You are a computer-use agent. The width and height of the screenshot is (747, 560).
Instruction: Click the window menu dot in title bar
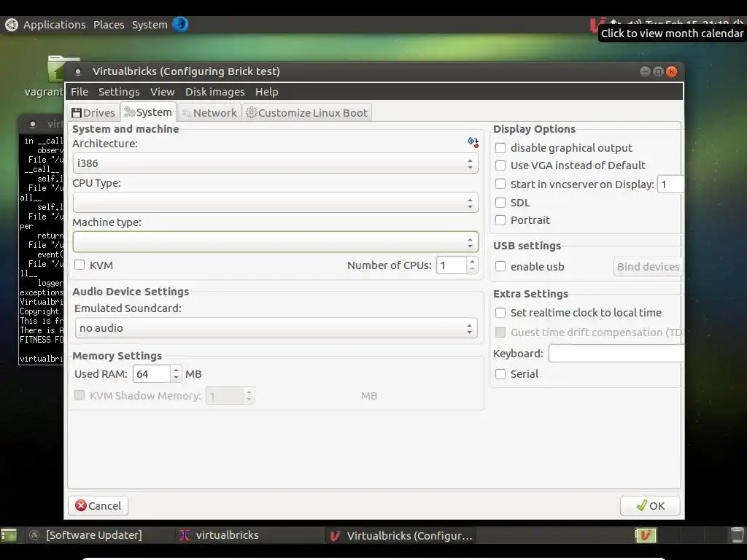tap(78, 72)
